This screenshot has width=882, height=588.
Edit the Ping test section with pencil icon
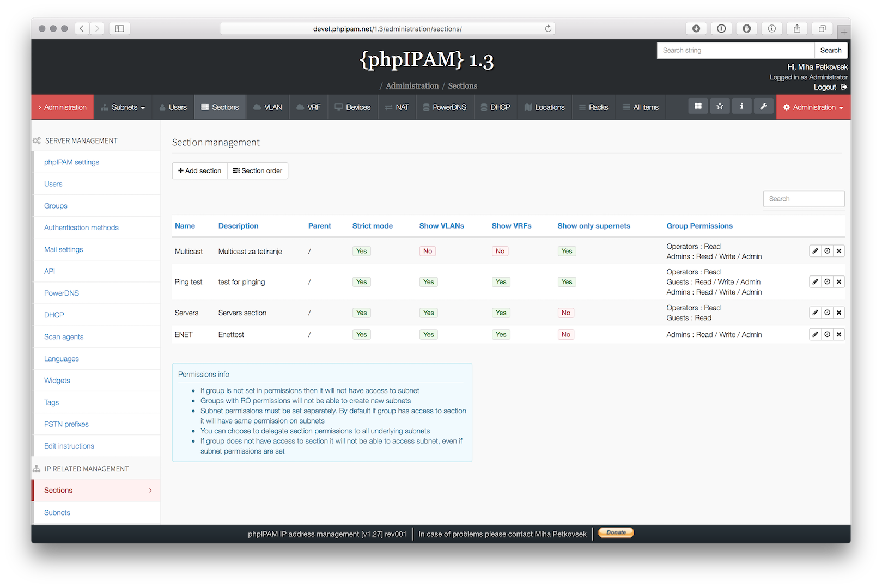pyautogui.click(x=815, y=282)
